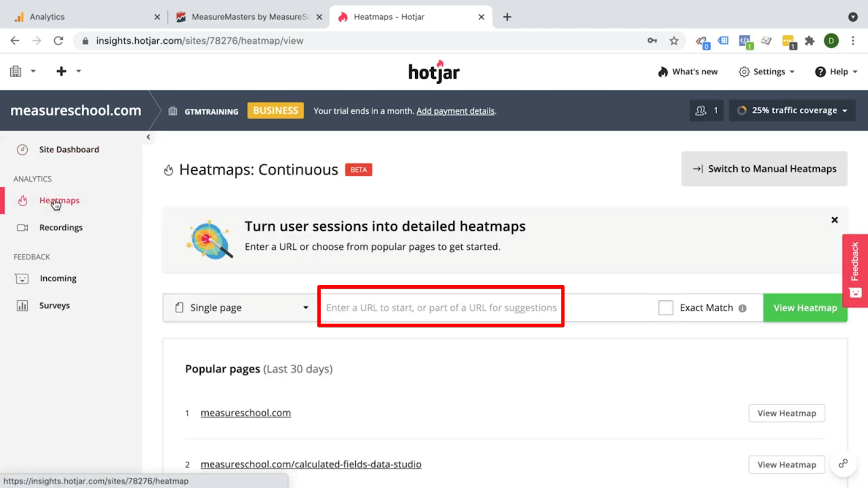This screenshot has width=868, height=488.
Task: View Heatmap for calculated-fields-data-studio
Action: pos(787,465)
